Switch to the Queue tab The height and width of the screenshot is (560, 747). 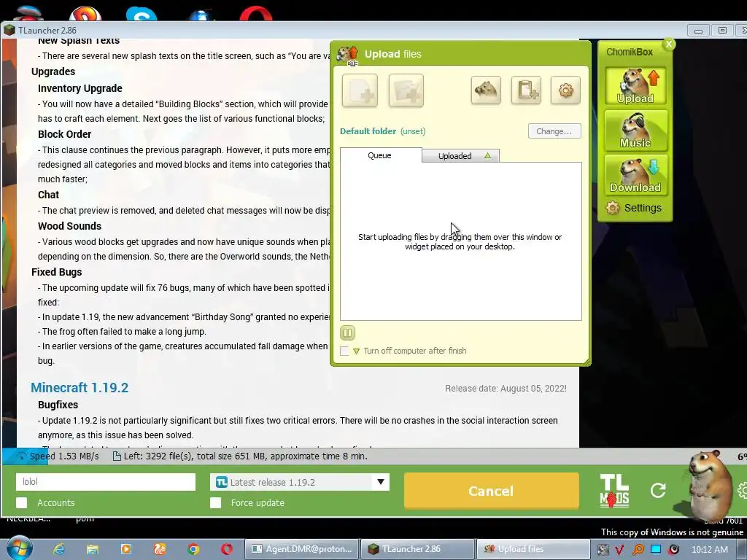(379, 155)
